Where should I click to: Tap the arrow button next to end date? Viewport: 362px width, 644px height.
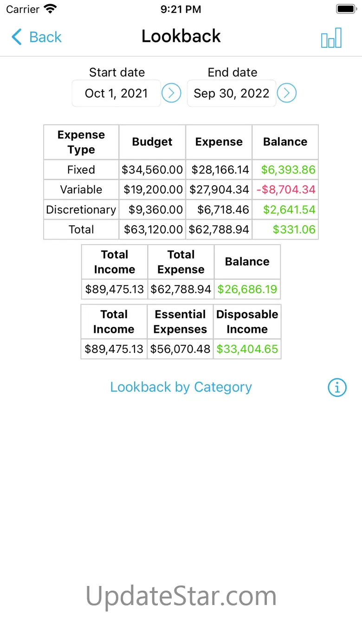[287, 93]
